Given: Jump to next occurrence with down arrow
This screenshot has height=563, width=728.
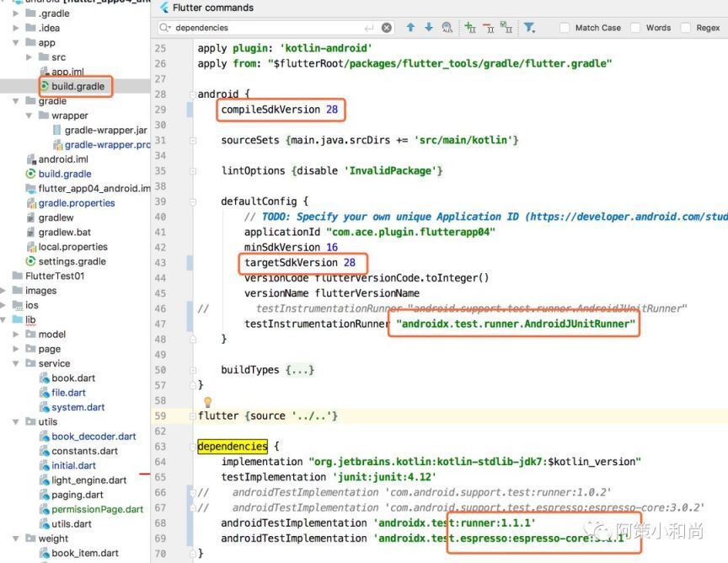Looking at the screenshot, I should [429, 28].
